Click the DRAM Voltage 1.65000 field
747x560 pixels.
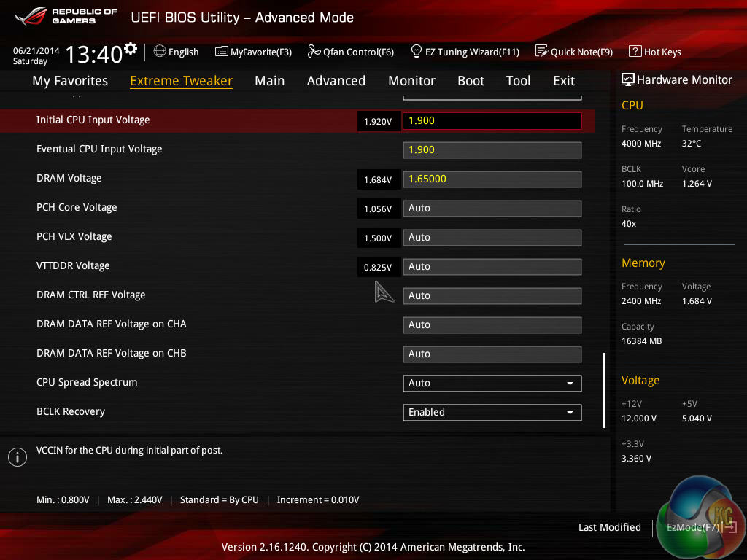tap(492, 179)
